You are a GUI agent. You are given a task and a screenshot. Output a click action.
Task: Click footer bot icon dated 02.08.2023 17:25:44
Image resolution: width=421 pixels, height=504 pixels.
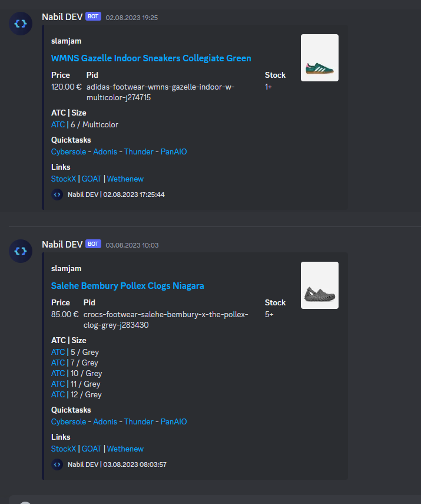click(57, 195)
